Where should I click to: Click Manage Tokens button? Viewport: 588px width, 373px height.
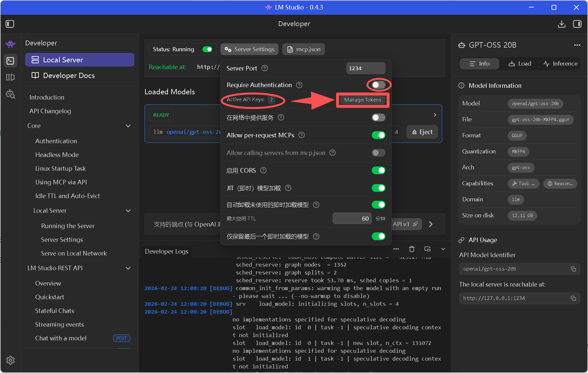pos(363,100)
